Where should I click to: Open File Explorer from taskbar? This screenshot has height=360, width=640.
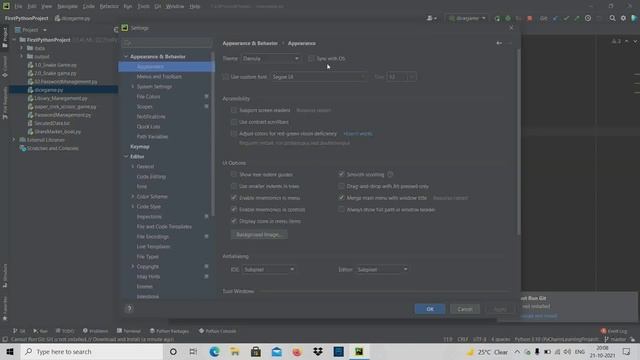[235, 351]
